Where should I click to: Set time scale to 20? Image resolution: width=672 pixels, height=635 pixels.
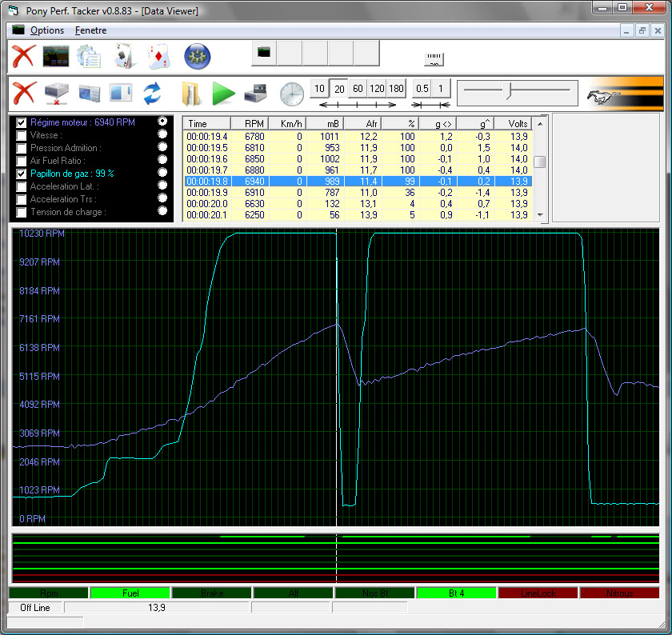click(339, 89)
